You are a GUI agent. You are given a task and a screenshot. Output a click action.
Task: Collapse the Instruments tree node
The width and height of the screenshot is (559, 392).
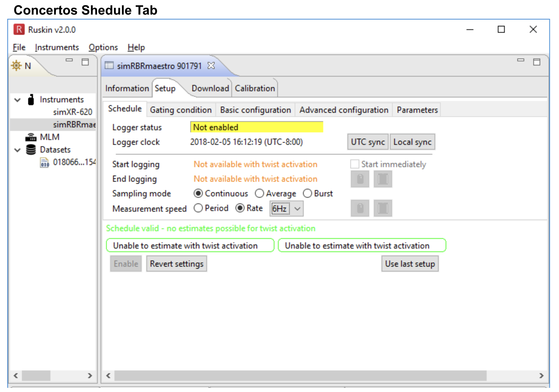click(x=17, y=100)
